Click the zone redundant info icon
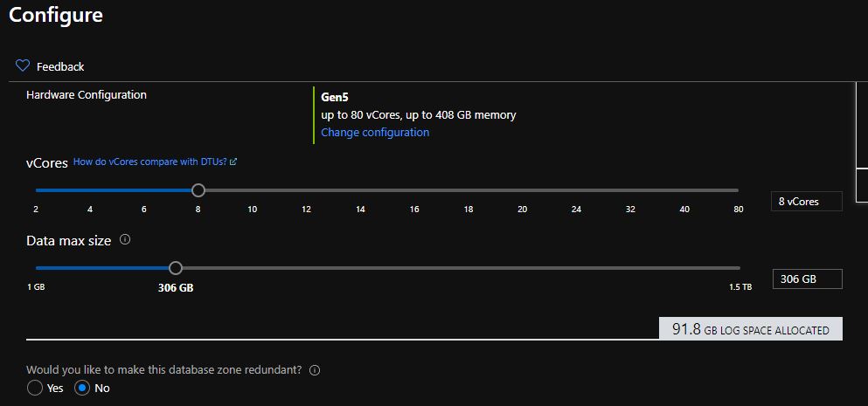This screenshot has width=868, height=406. pos(315,370)
